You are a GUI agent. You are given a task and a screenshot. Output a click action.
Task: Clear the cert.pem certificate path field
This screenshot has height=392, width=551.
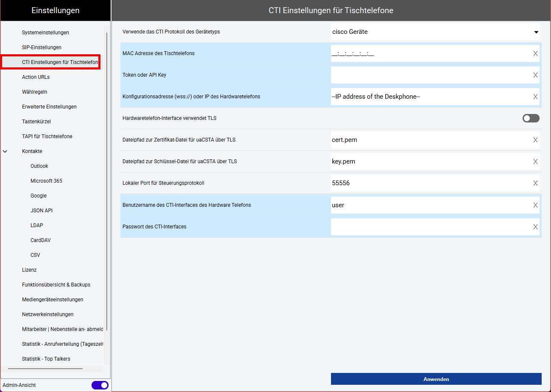coord(535,140)
